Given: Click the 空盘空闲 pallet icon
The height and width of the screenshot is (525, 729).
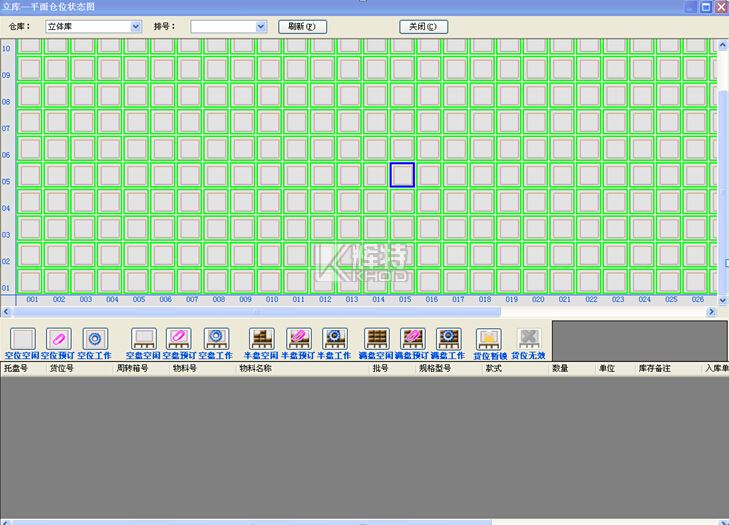Looking at the screenshot, I should pyautogui.click(x=143, y=338).
